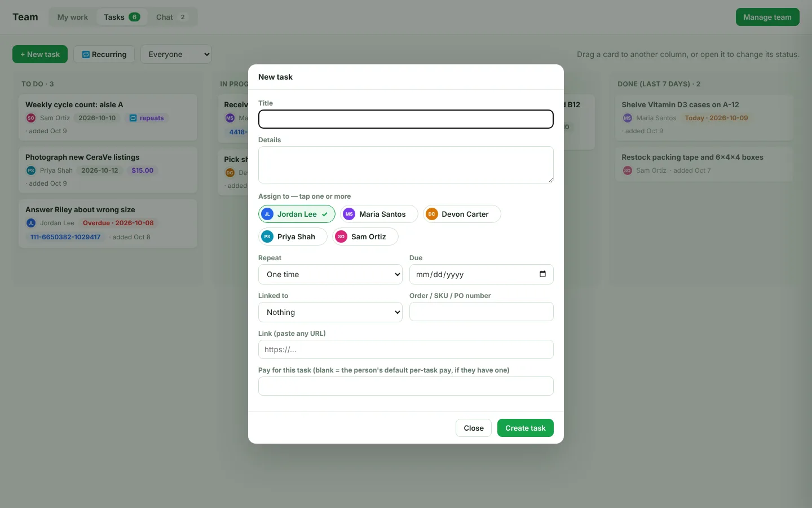Screen dimensions: 812x508
Task: Click Priya Shah avatar on Photograph CeraVe card
Action: click(31, 170)
